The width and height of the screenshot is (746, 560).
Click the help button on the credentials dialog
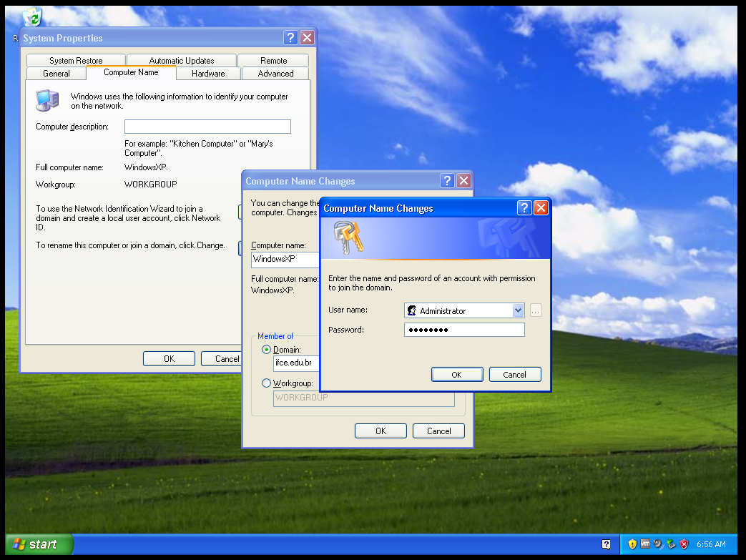coord(524,208)
